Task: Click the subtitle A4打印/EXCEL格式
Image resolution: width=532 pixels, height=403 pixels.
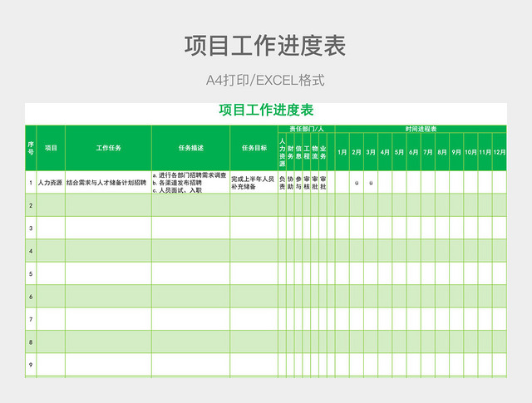Action: 265,81
